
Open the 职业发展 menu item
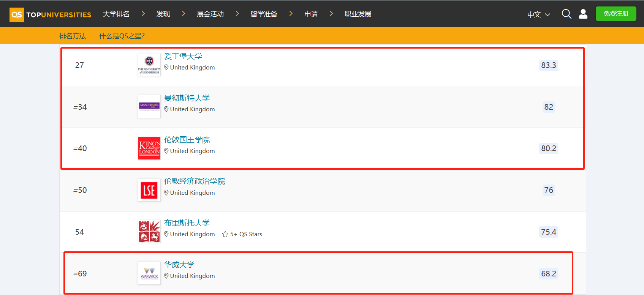(358, 14)
